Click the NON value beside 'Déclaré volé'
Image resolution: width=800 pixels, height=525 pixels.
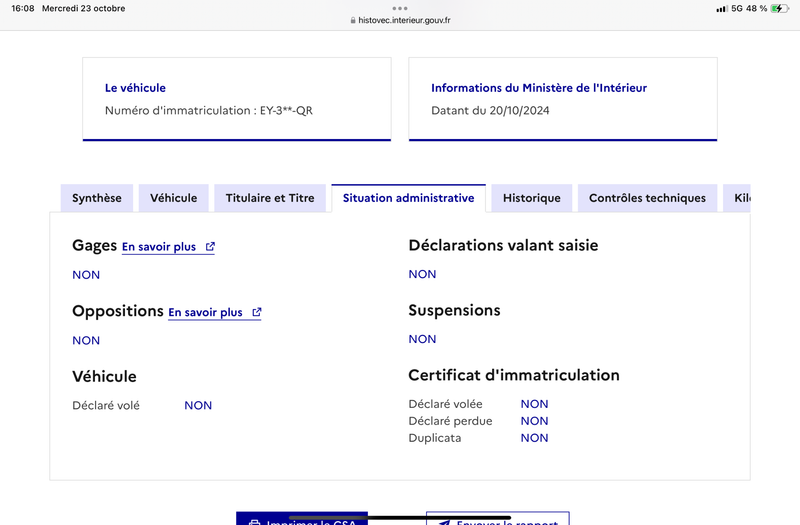pyautogui.click(x=198, y=406)
